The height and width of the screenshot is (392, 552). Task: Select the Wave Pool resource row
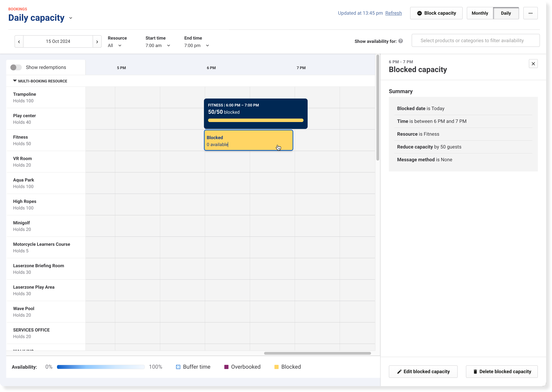coord(46,312)
